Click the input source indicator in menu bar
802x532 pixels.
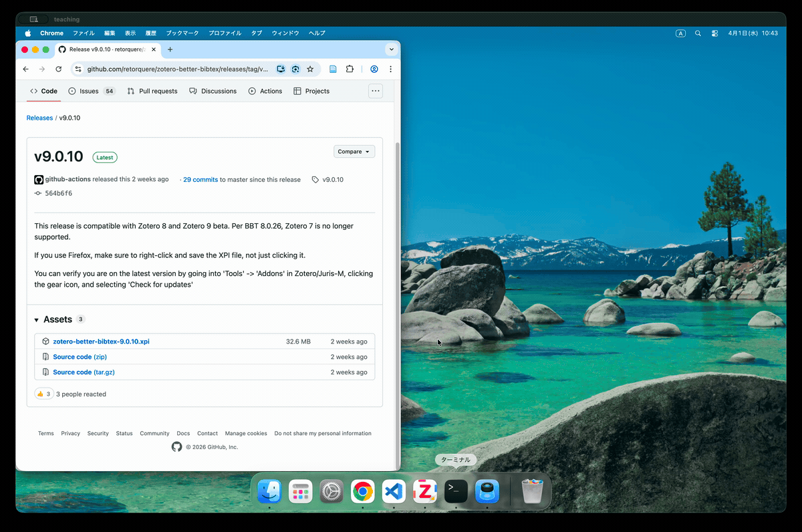pos(680,33)
